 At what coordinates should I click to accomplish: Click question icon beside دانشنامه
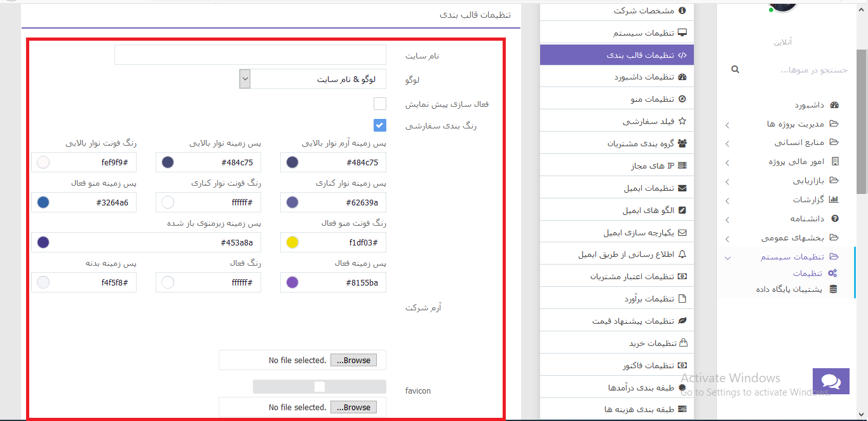(835, 219)
